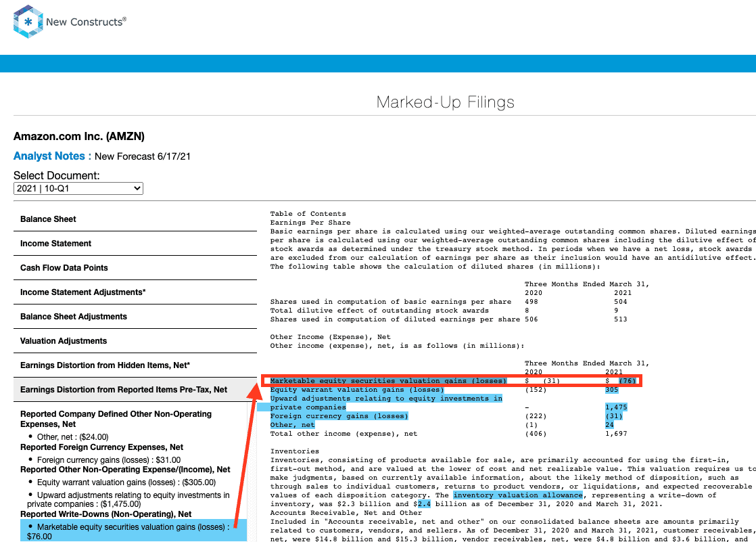Open the Cash Flow Data Points section
Screen dimensions: 756x542
135,268
